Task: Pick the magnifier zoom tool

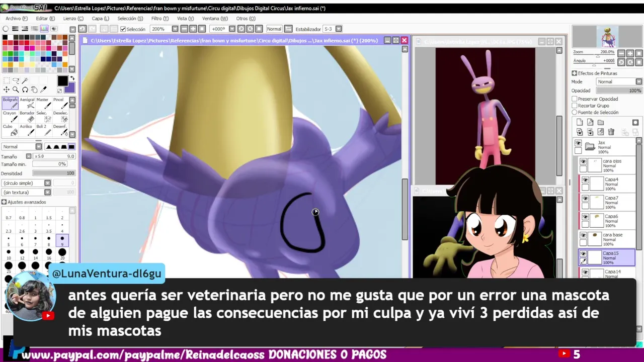Action: (x=16, y=89)
